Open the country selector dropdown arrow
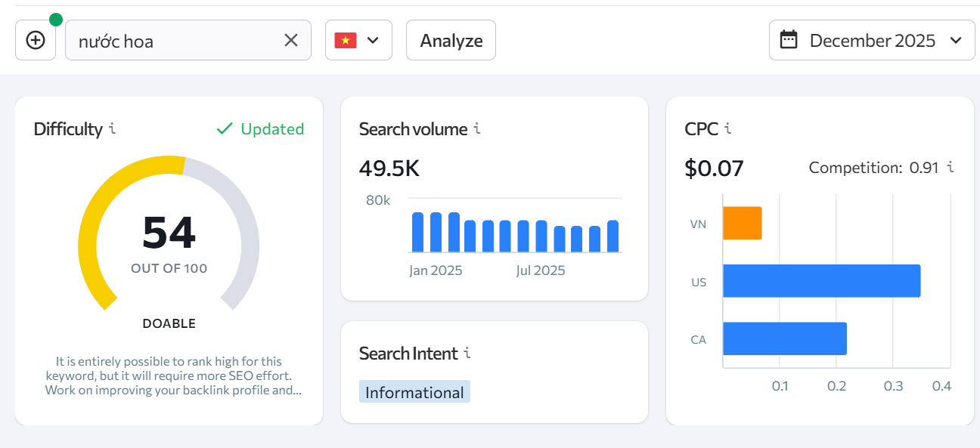The width and height of the screenshot is (980, 448). click(x=373, y=40)
